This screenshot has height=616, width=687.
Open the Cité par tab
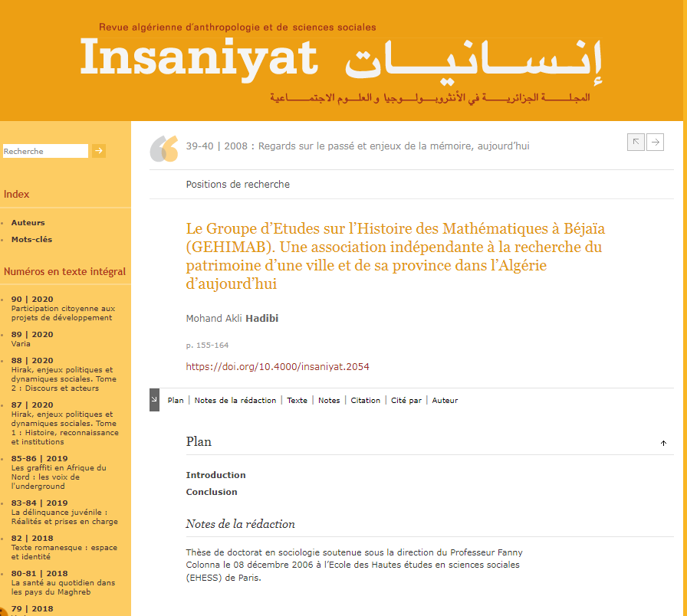[406, 400]
